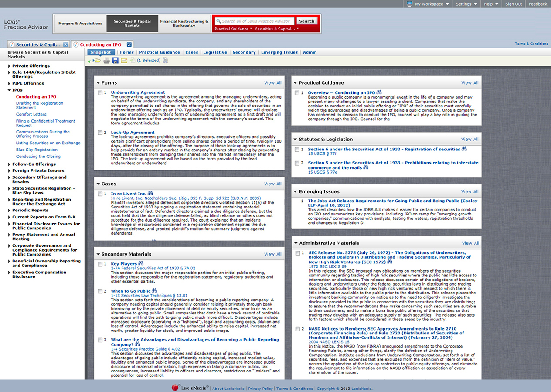
Task: Open Drafting the Registration Statement in sidebar
Action: (x=40, y=106)
